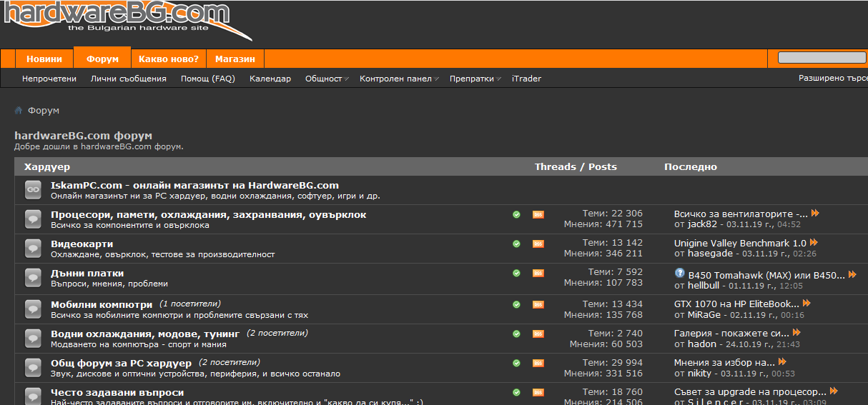
Task: Open the IskamPC.com online store forum link
Action: [195, 185]
